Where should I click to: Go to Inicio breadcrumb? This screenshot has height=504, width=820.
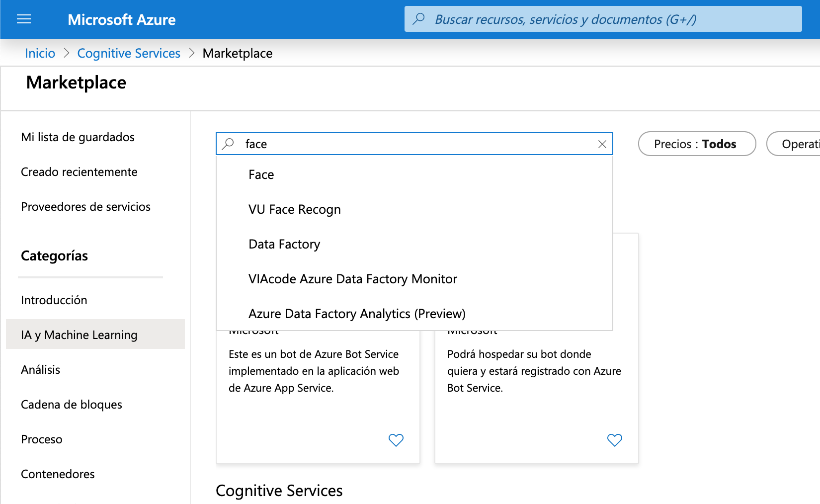[40, 53]
